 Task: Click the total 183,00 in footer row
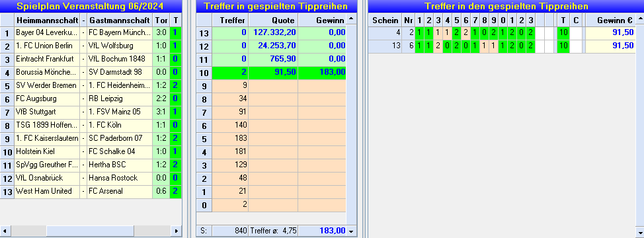[322, 231]
